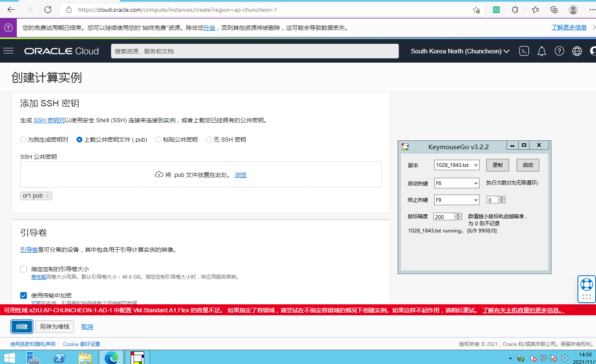Select the 无 SSH 密钥 radio option
Image resolution: width=596 pixels, height=364 pixels.
click(x=209, y=140)
